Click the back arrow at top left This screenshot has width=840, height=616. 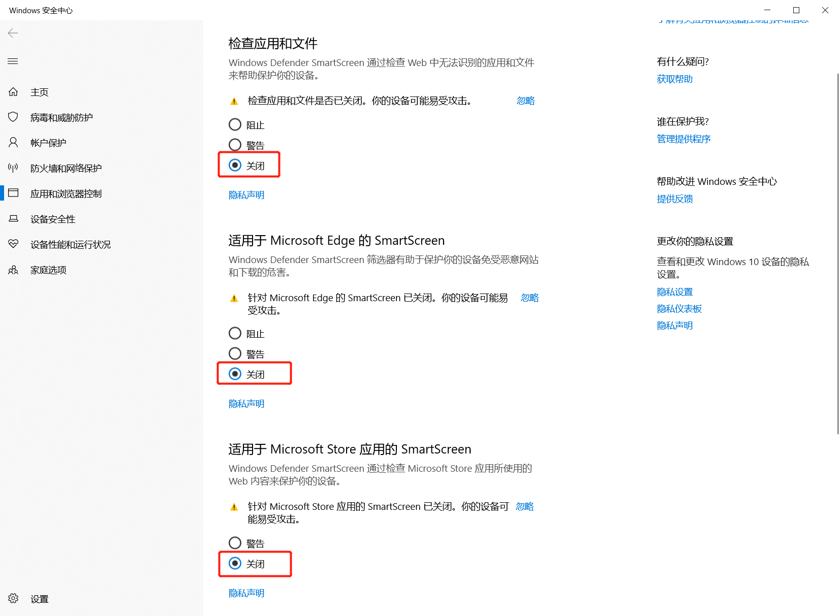coord(12,33)
